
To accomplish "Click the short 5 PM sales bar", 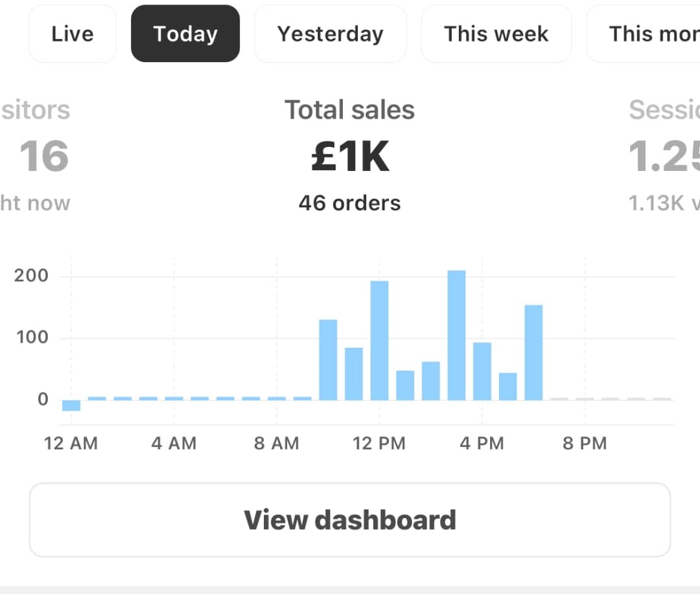I will (x=508, y=386).
